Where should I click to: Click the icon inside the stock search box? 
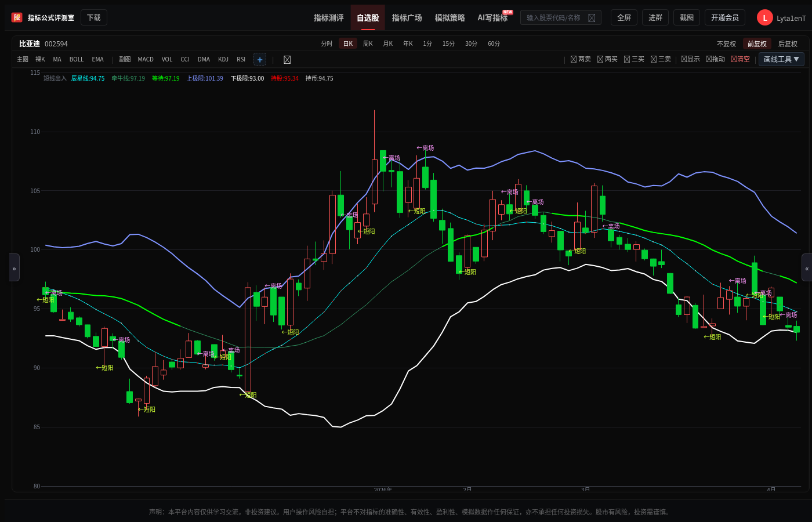(x=592, y=18)
